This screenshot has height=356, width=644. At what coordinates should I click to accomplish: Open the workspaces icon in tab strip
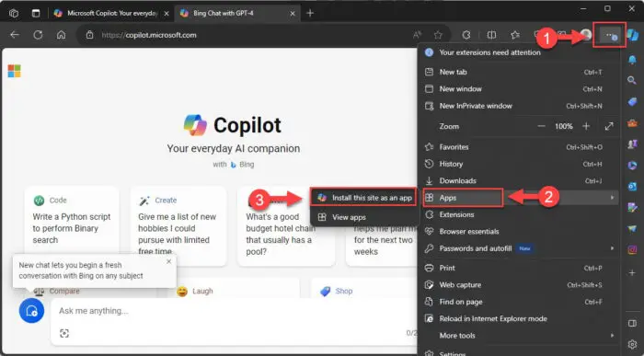[14, 13]
